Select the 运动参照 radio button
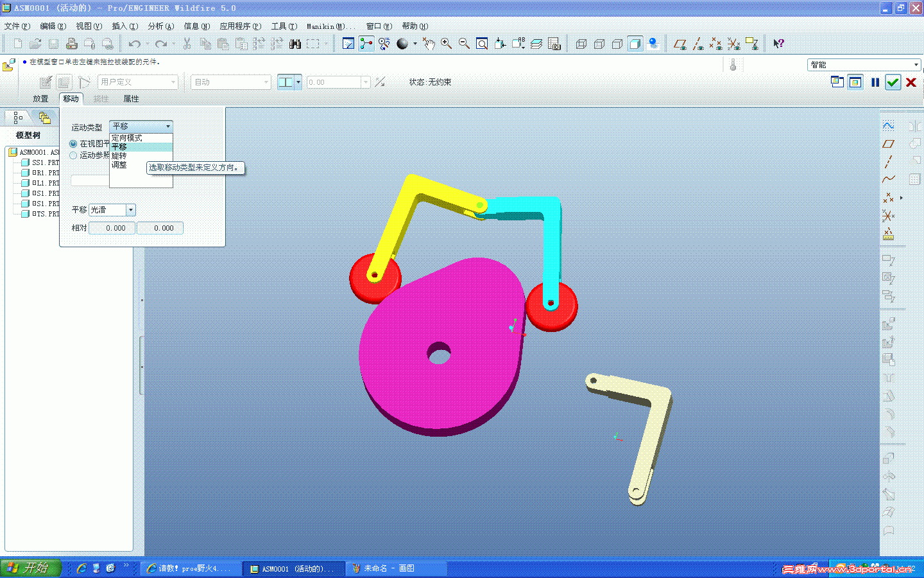This screenshot has height=578, width=924. pos(73,155)
